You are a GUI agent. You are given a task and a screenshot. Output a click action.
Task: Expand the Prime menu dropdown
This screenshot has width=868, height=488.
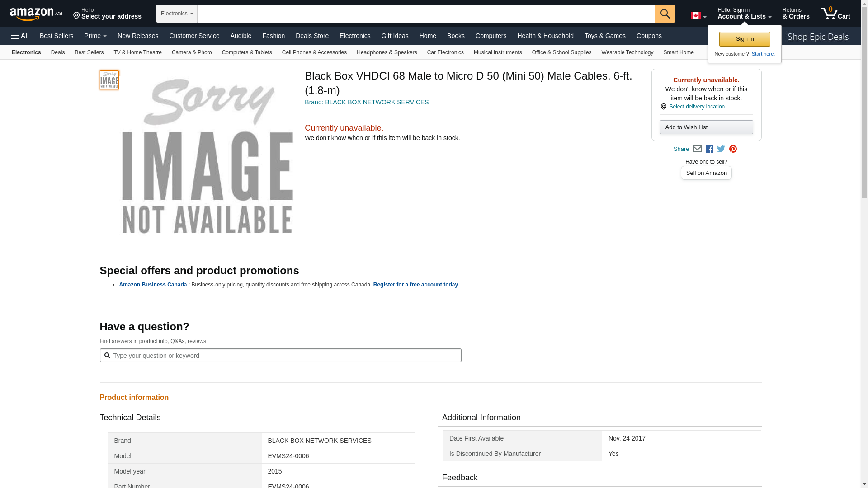pyautogui.click(x=95, y=36)
